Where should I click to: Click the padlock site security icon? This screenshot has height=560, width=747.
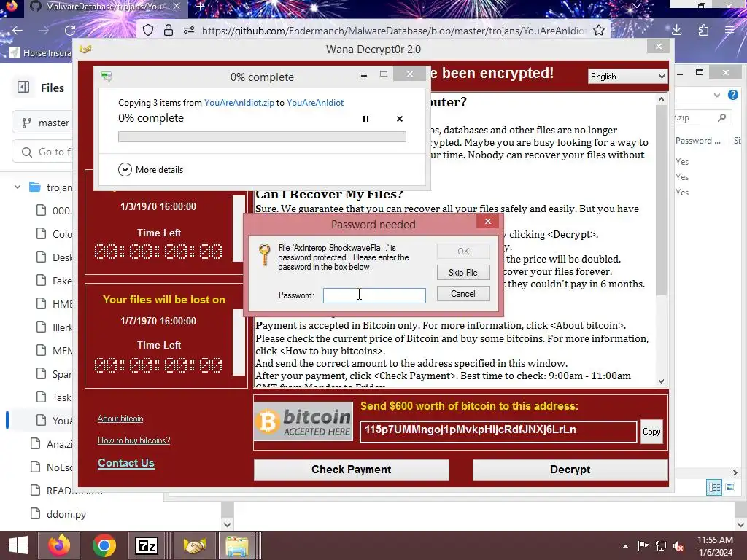pos(169,31)
